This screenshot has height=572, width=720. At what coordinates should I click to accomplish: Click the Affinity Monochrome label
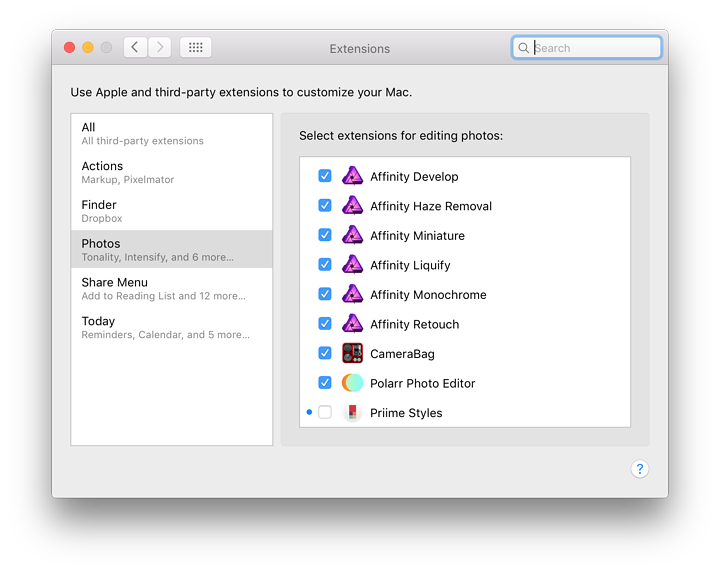428,295
